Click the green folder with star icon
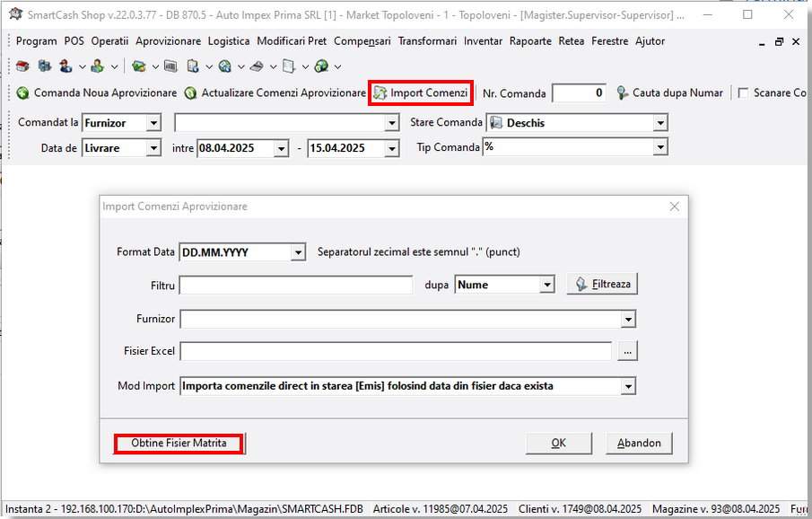 (x=138, y=66)
